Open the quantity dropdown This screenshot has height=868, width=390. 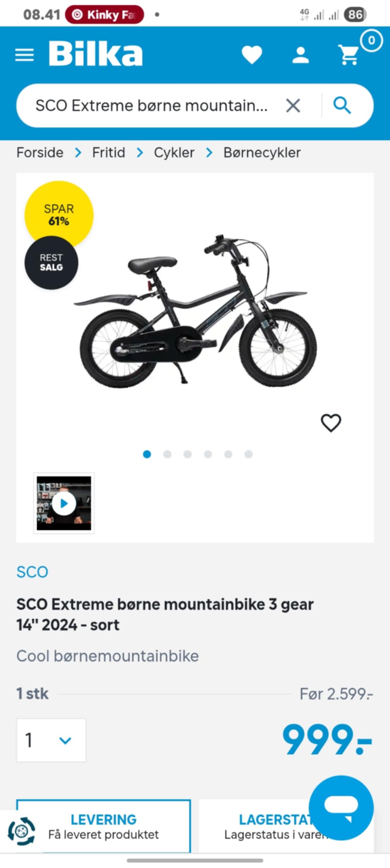tap(51, 740)
